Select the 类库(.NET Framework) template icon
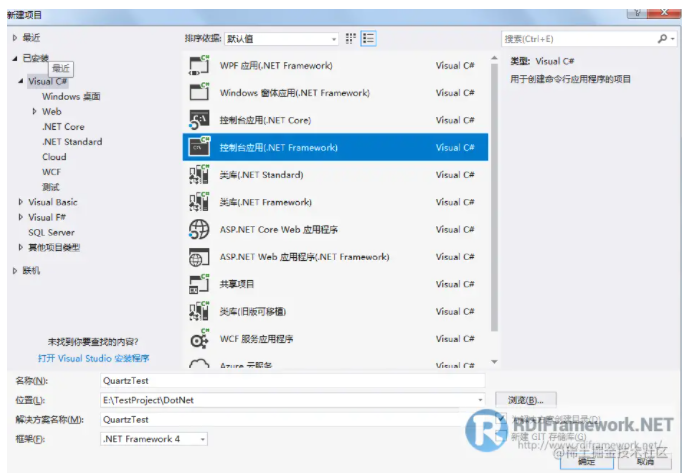Viewport: 688px width, 476px height. coord(199,202)
